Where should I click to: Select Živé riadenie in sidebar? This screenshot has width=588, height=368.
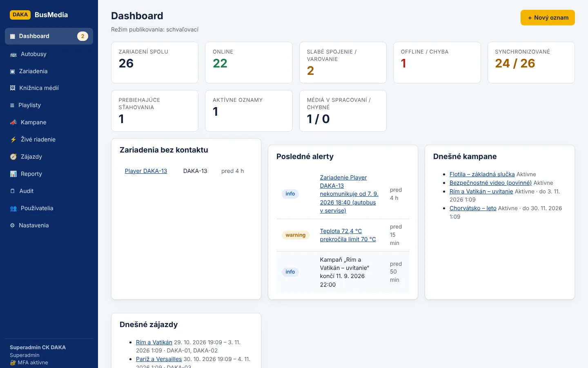(49, 139)
